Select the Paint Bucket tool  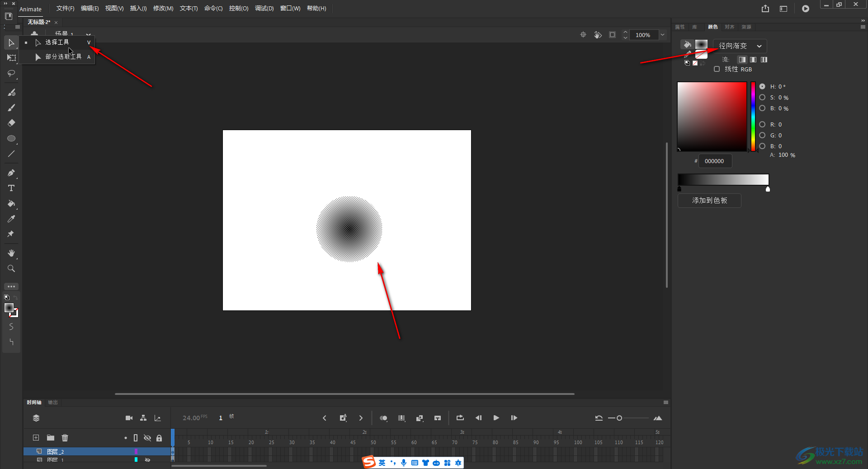coord(11,203)
